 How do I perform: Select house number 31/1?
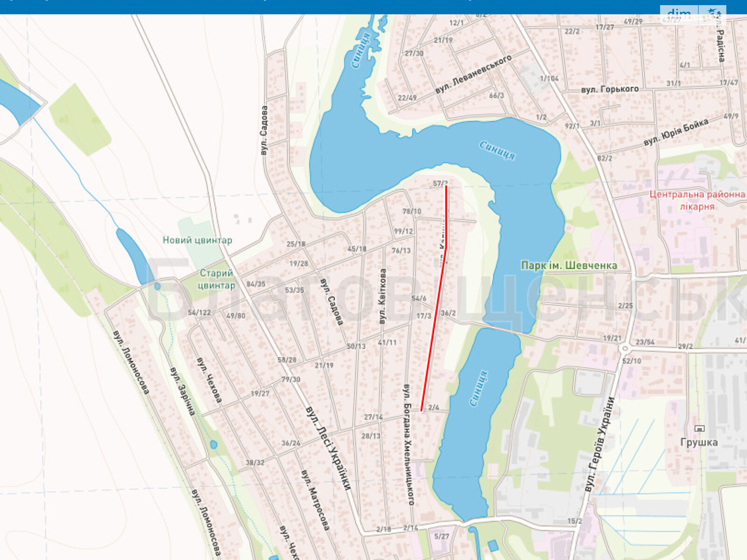click(x=674, y=83)
